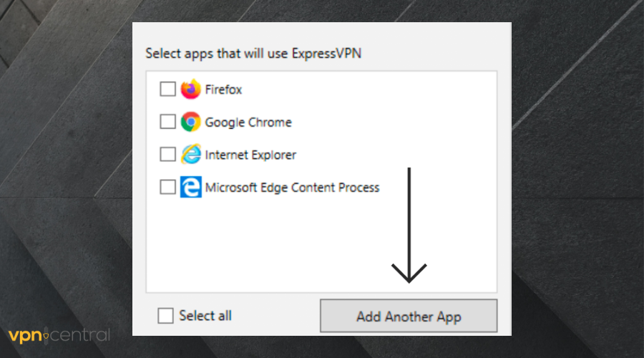Click the Select all text label
Image resolution: width=644 pixels, height=358 pixels.
coord(205,316)
